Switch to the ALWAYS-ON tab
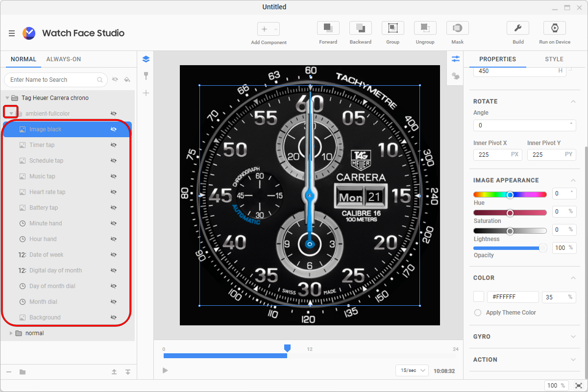 point(64,59)
